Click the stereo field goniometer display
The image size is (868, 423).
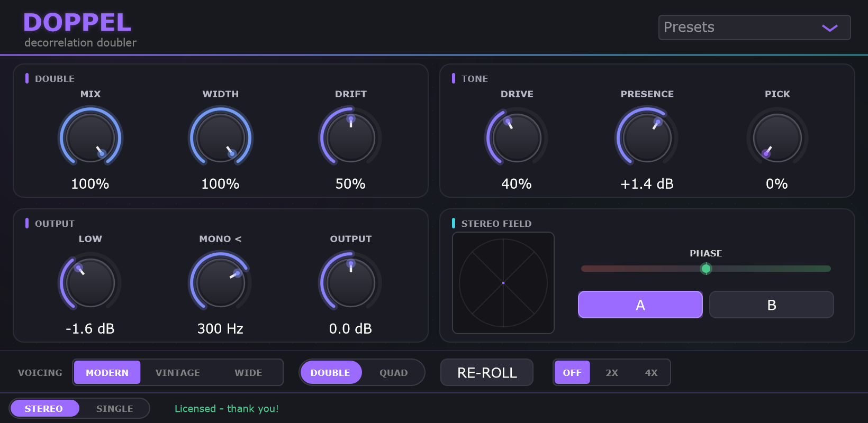[503, 283]
